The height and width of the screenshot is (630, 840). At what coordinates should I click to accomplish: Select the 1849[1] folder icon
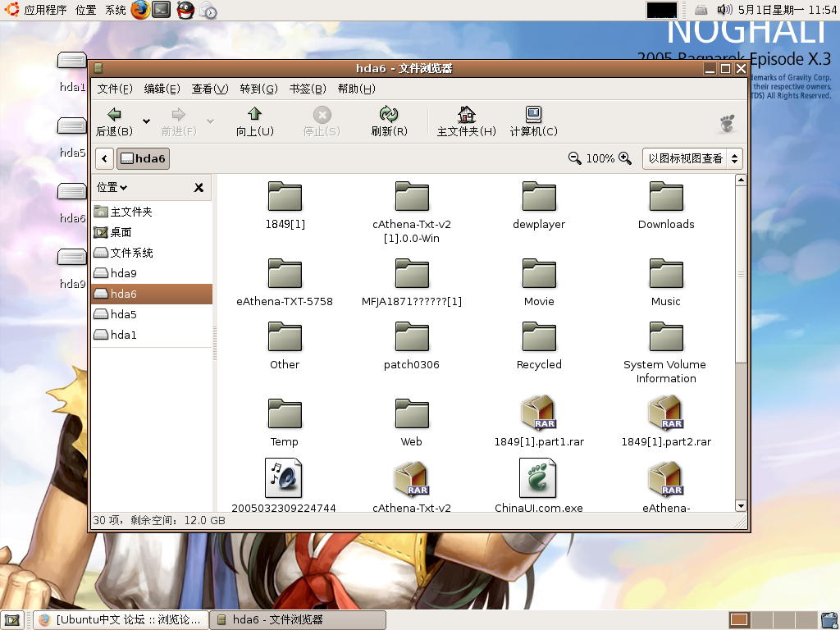(285, 197)
